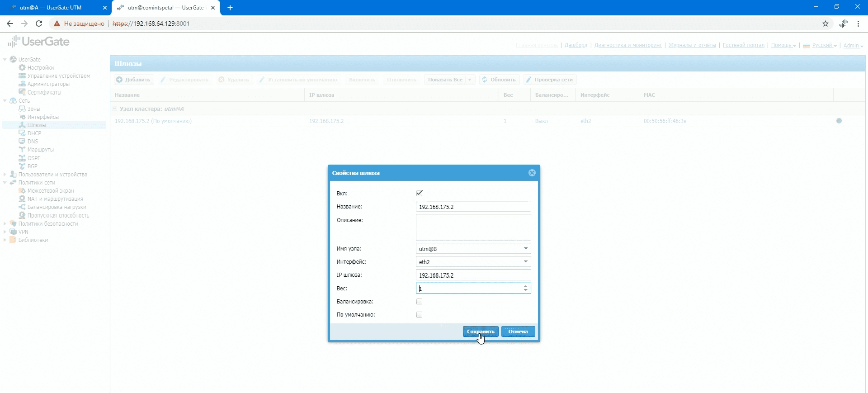This screenshot has height=393, width=868.
Task: Click the Сохранить button
Action: (481, 331)
